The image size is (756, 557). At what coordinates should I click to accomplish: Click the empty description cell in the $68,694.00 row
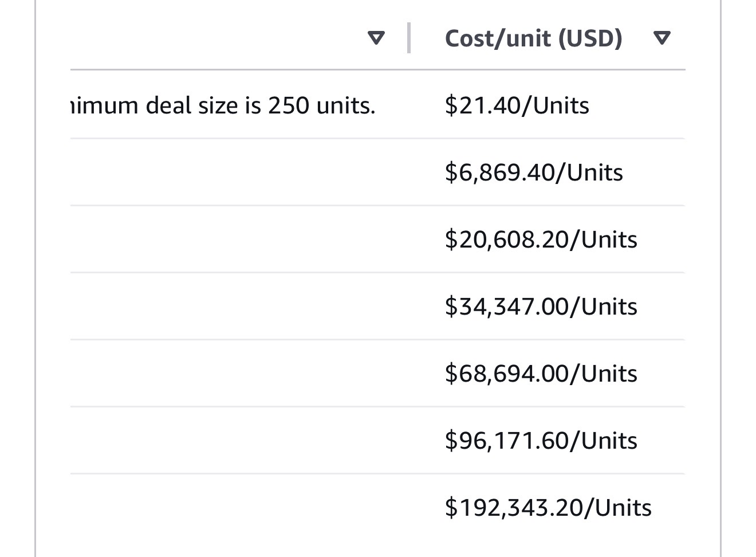point(241,374)
